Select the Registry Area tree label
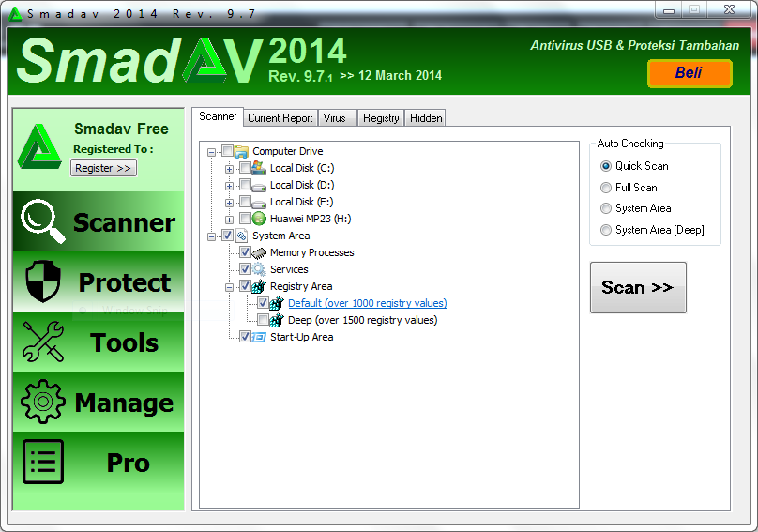 coord(301,286)
